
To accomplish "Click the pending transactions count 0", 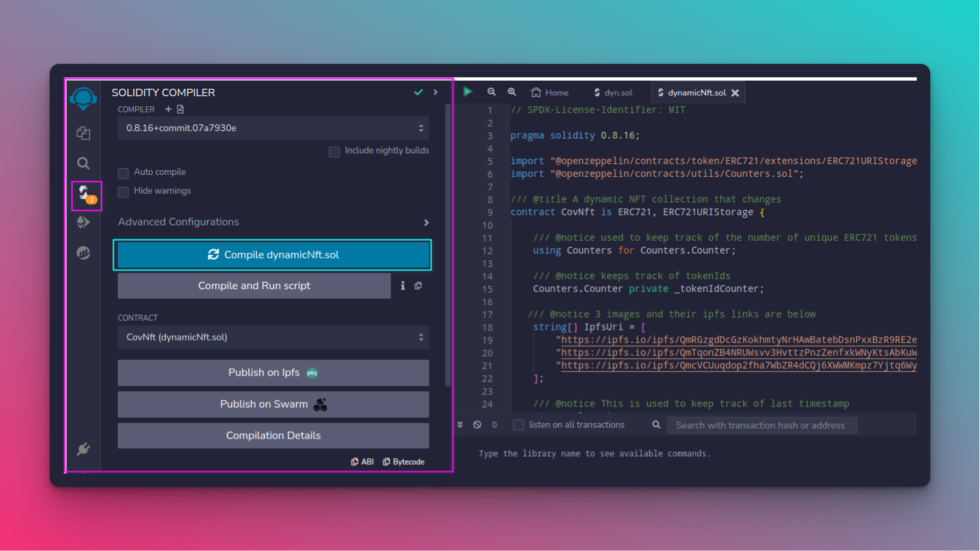I will click(x=494, y=425).
